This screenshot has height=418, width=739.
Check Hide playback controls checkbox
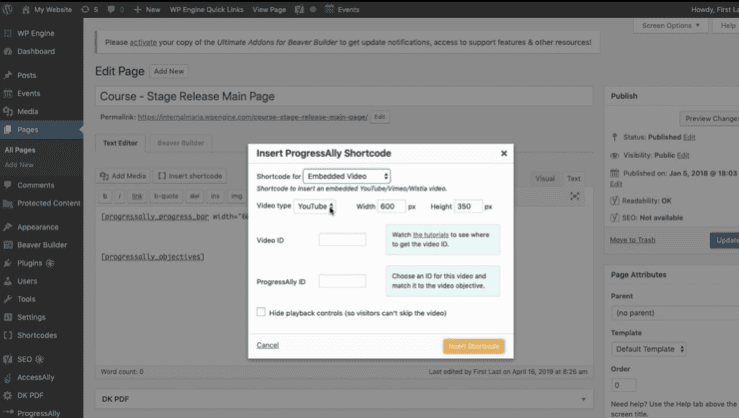(x=261, y=312)
